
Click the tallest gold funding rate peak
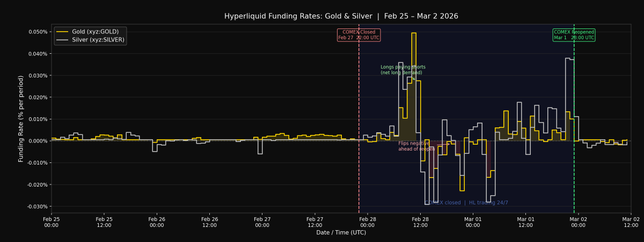(x=414, y=33)
